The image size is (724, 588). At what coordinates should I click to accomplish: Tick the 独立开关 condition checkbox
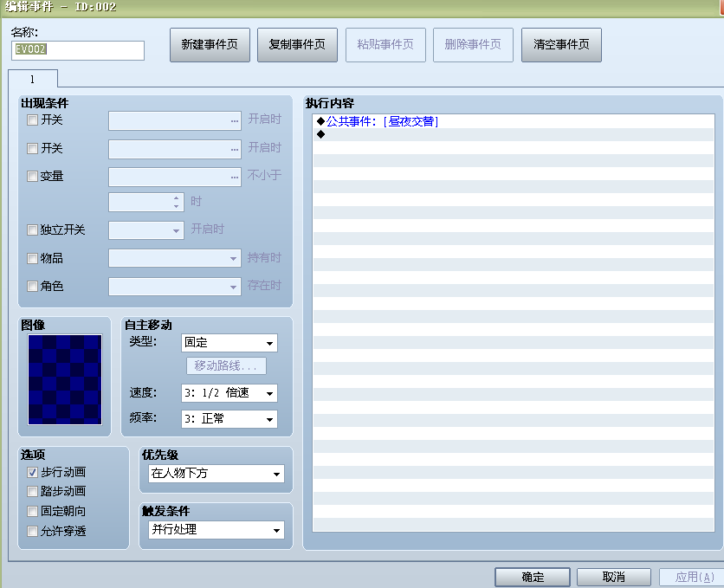pyautogui.click(x=32, y=229)
